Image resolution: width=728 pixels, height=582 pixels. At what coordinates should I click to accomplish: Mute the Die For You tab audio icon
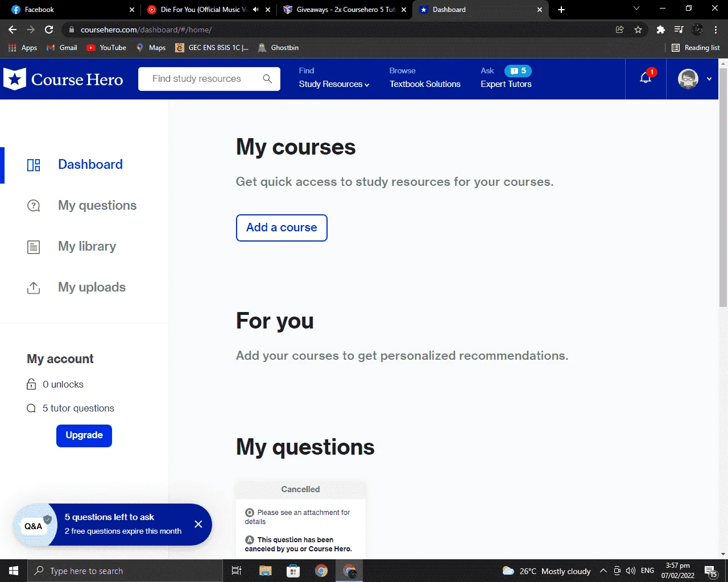tap(255, 9)
